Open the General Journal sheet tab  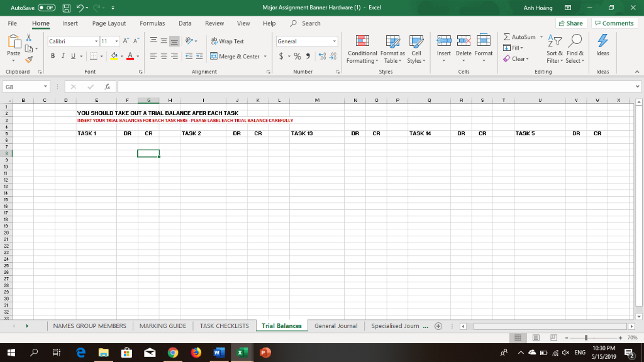click(335, 326)
